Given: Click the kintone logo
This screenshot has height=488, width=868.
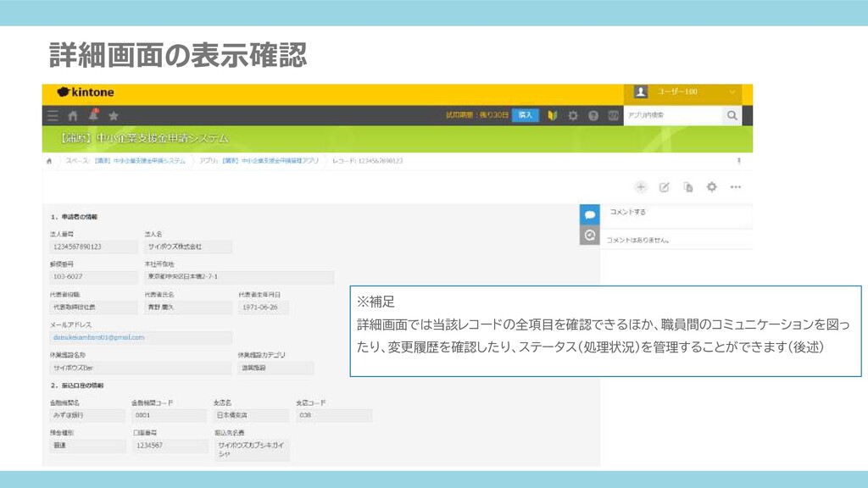Looking at the screenshot, I should coord(86,92).
